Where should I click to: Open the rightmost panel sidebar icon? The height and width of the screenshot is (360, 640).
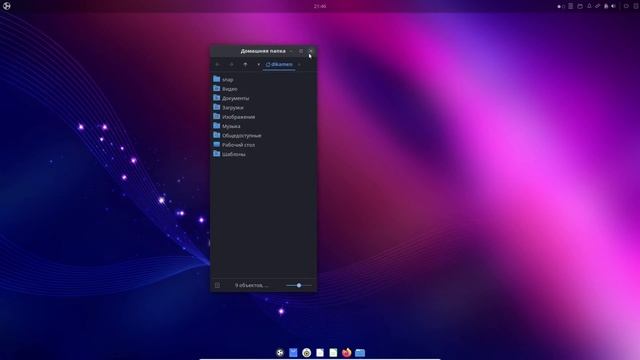636,6
